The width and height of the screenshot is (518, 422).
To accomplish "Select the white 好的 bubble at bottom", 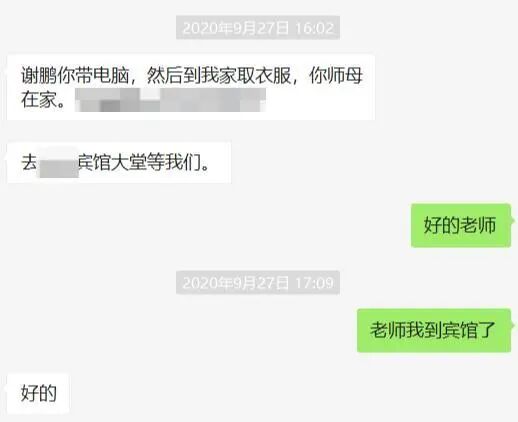I will 38,393.
